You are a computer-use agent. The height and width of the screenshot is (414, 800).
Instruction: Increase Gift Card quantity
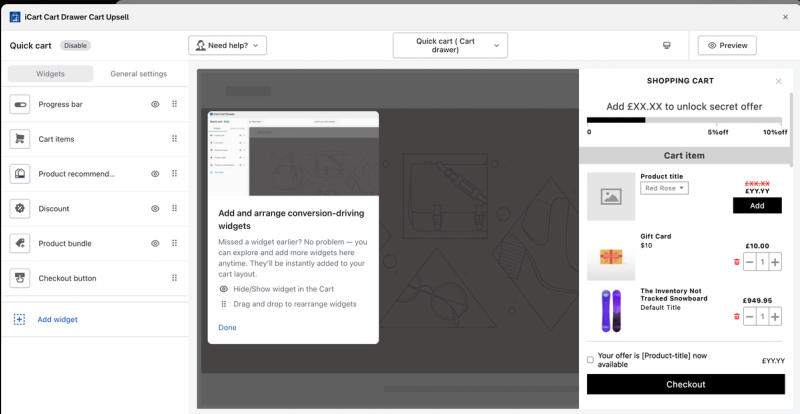pos(775,262)
